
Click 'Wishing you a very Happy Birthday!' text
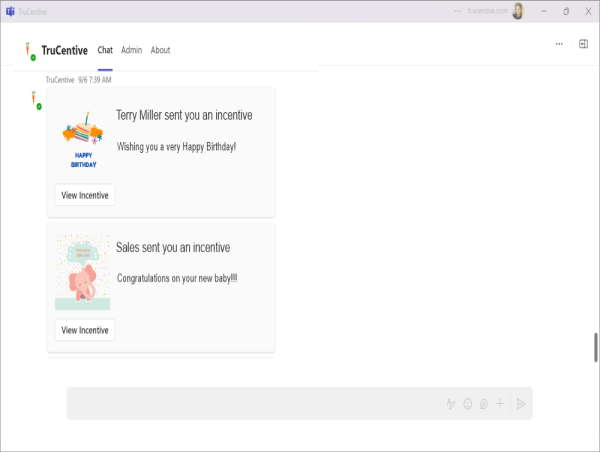pyautogui.click(x=176, y=147)
